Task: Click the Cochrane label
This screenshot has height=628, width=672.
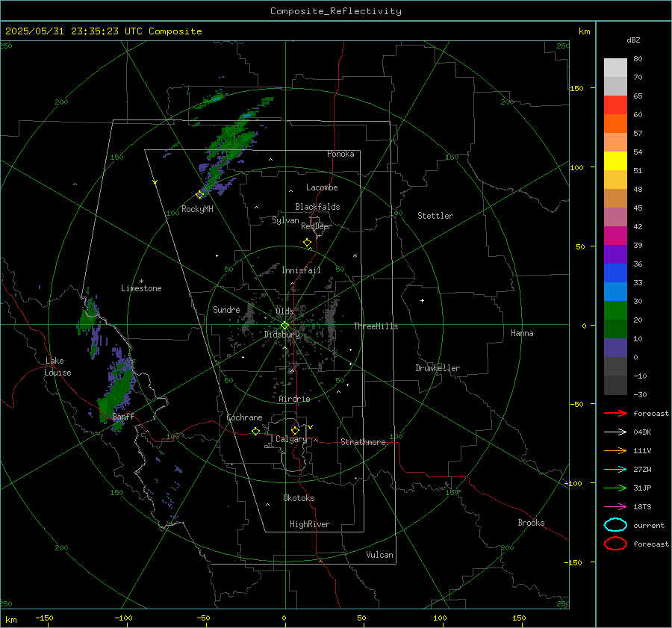Action: [x=244, y=417]
